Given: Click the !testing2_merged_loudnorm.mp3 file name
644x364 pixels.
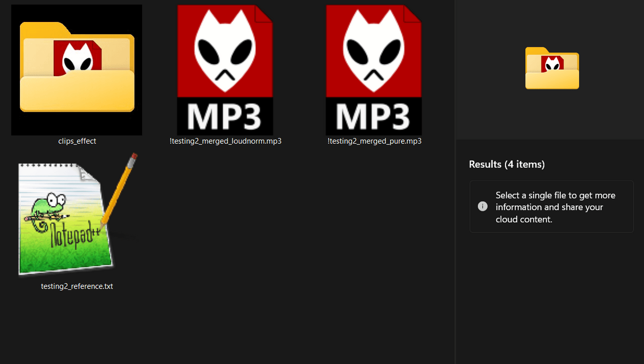Looking at the screenshot, I should pyautogui.click(x=225, y=141).
